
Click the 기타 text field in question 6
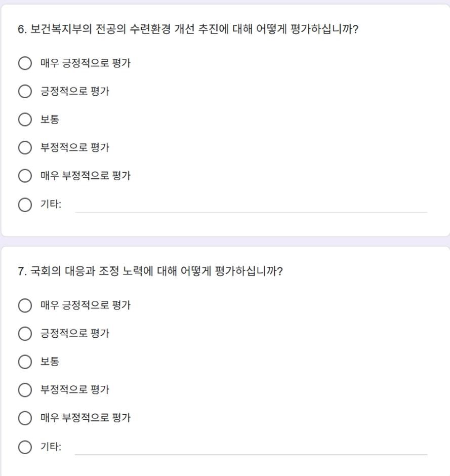(251, 205)
